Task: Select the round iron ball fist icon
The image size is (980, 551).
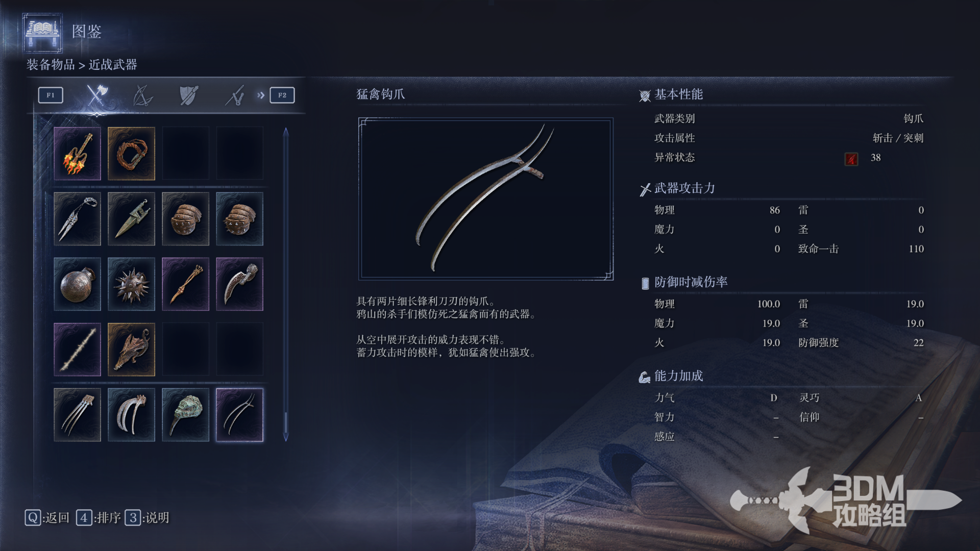Action: point(78,284)
